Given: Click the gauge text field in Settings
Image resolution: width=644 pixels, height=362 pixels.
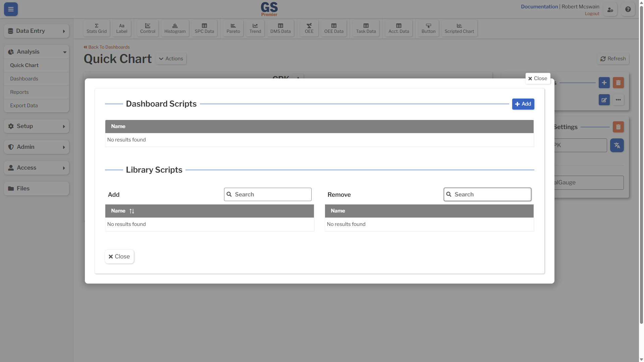Looking at the screenshot, I should pyautogui.click(x=588, y=183).
